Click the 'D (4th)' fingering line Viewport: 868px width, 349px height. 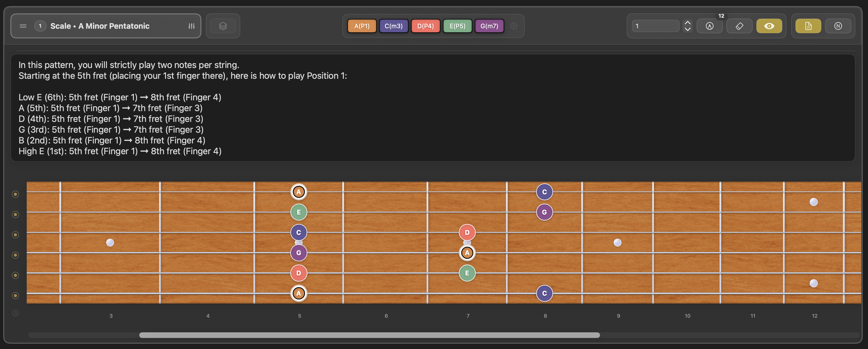pos(111,119)
